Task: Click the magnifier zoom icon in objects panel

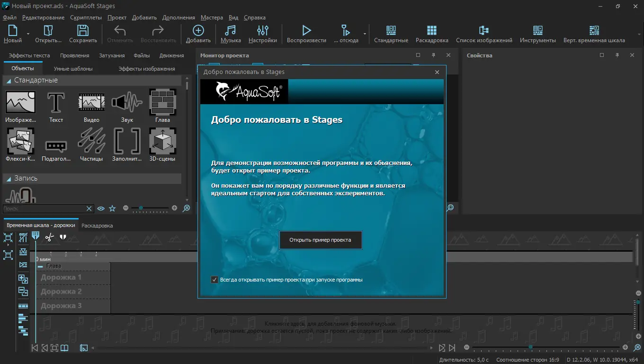Action: [187, 209]
